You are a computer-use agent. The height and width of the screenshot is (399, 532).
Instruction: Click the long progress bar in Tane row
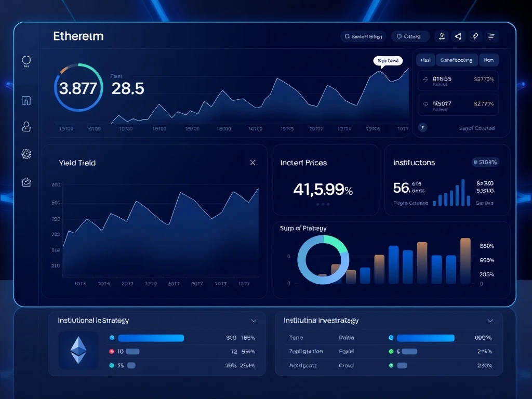pyautogui.click(x=425, y=338)
